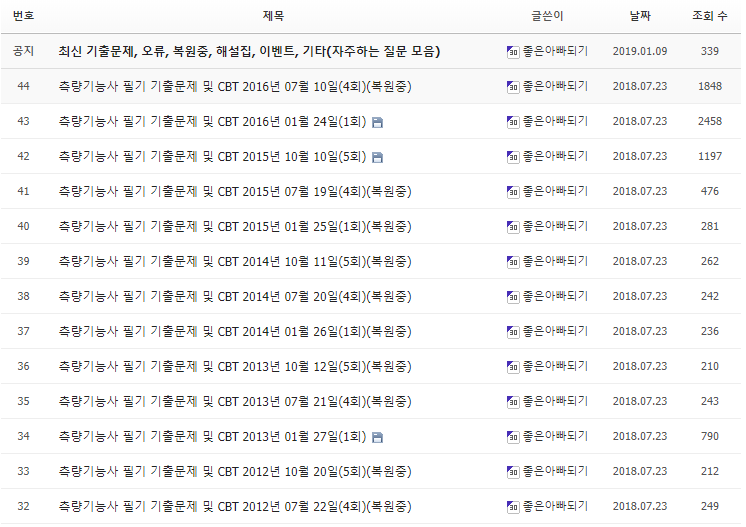746x527 pixels.
Task: Open the 2013년 10월 12일(5회) exam post
Action: [x=234, y=367]
